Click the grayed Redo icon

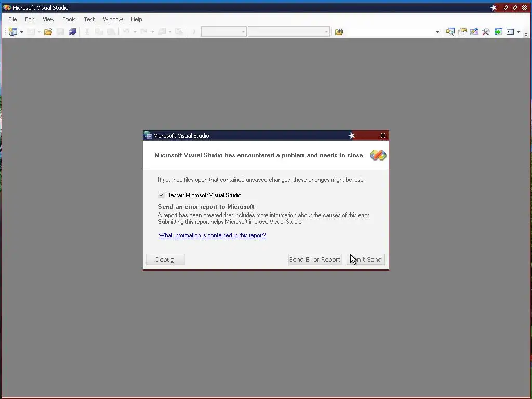[x=143, y=32]
